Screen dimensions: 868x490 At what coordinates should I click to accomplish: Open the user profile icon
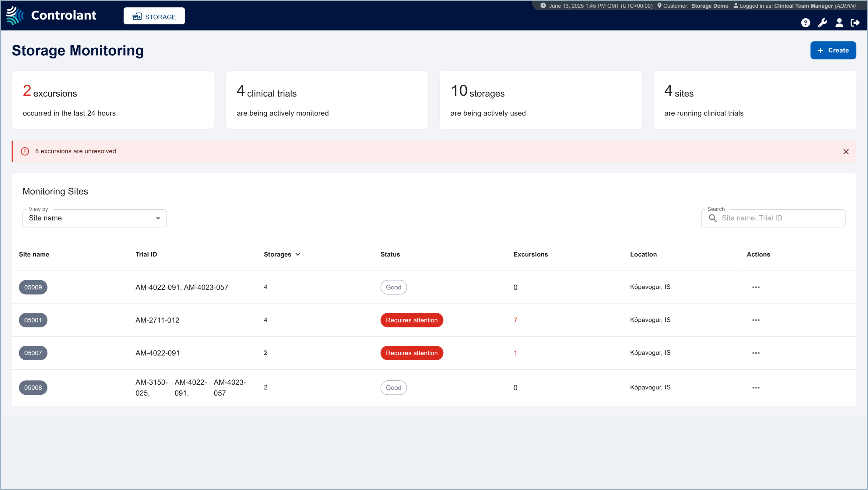839,23
